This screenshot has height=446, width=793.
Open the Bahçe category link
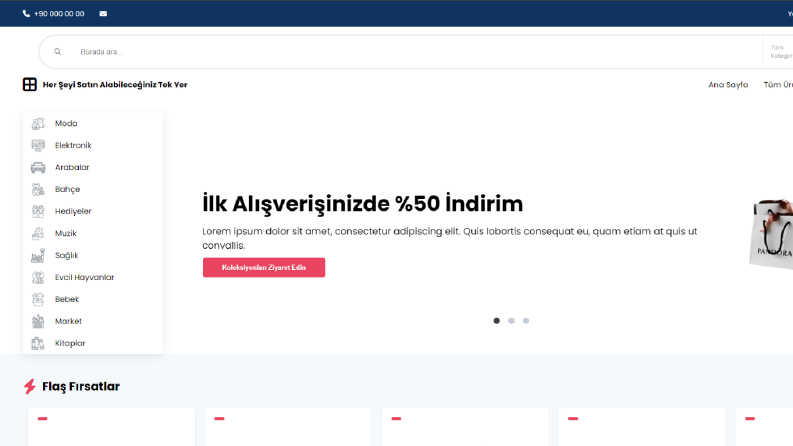67,189
